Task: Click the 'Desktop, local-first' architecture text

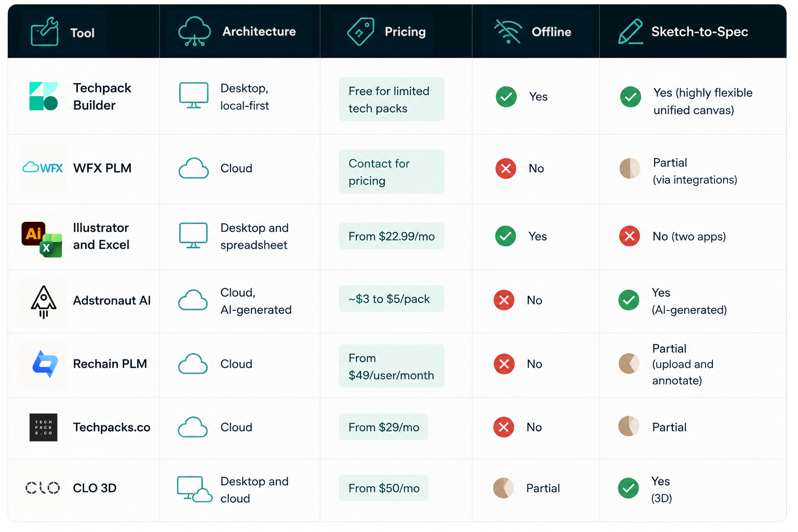Action: (x=244, y=97)
